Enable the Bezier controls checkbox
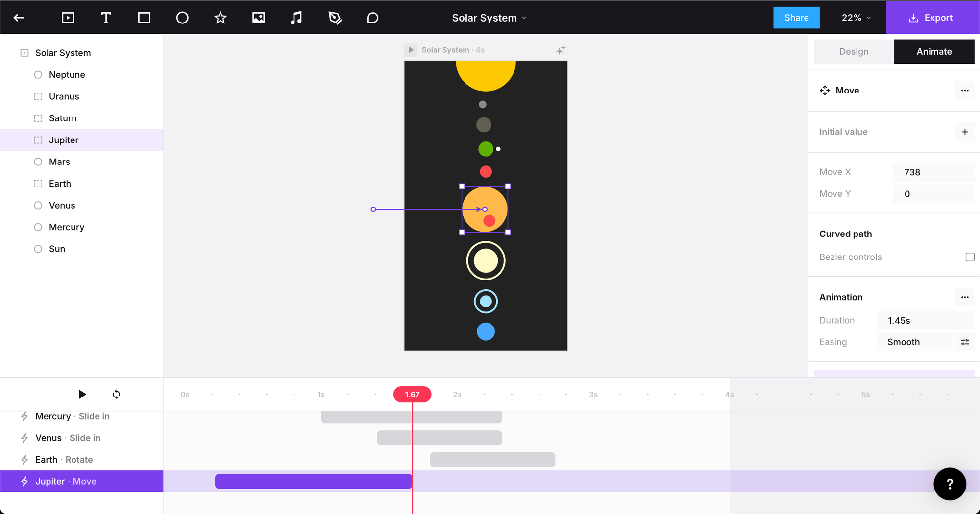 point(970,257)
